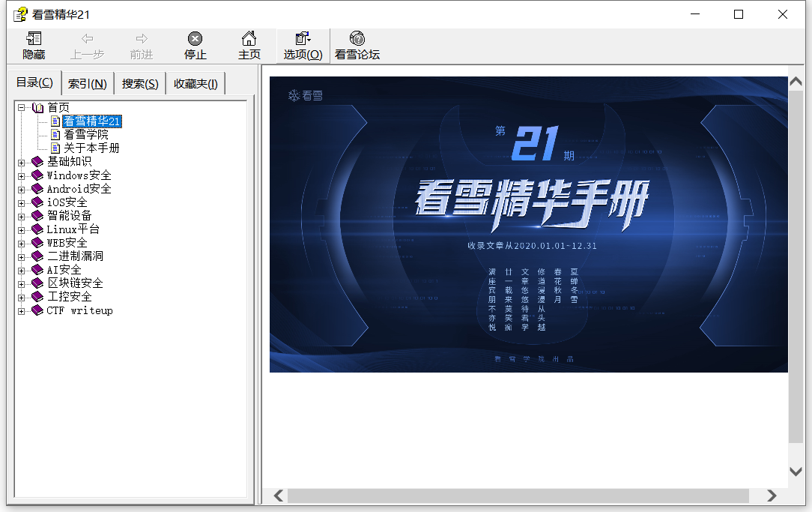
Task: Click the Hide (隐藏) toolbar icon
Action: click(x=34, y=38)
